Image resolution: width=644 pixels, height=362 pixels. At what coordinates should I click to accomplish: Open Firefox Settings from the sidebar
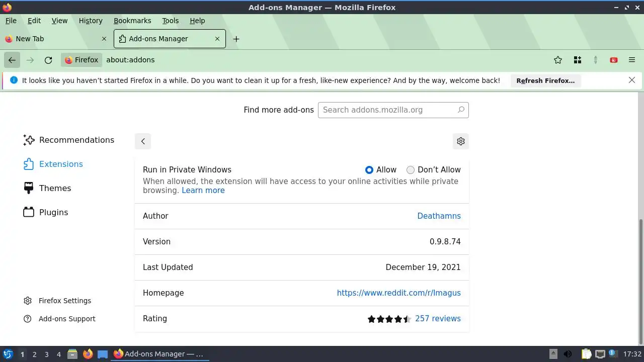pyautogui.click(x=57, y=301)
